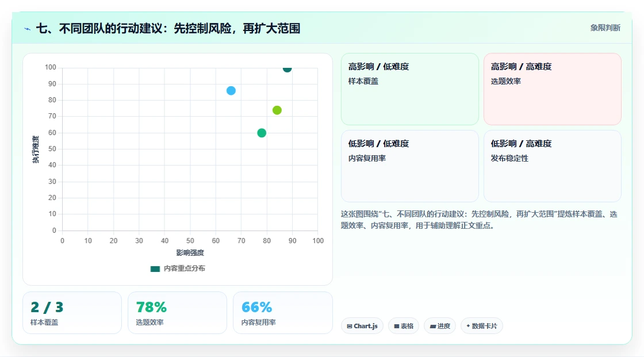The image size is (644, 357).
Task: Select the lime green scatter point
Action: tap(277, 110)
